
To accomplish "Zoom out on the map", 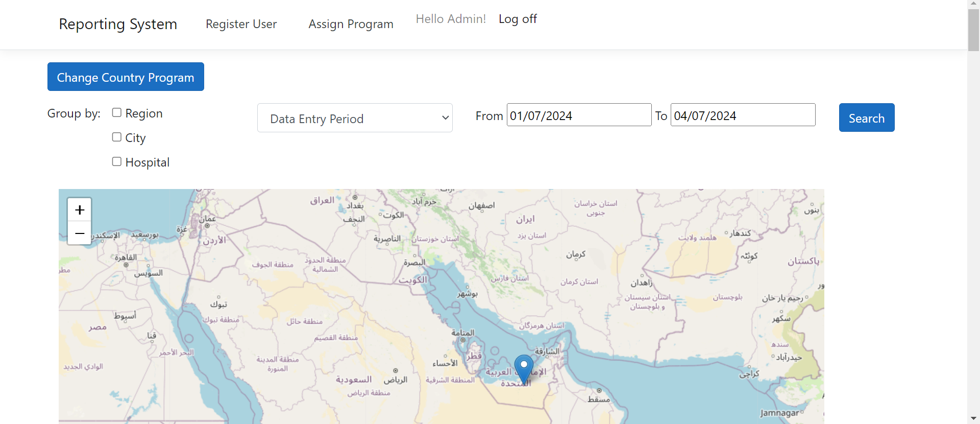I will (x=80, y=233).
